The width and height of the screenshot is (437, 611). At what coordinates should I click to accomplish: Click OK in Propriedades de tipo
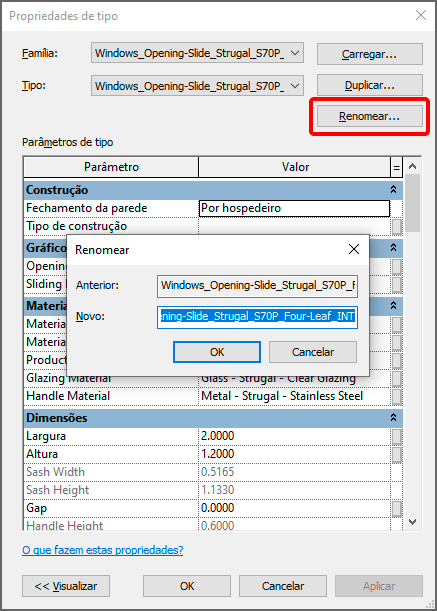(187, 586)
